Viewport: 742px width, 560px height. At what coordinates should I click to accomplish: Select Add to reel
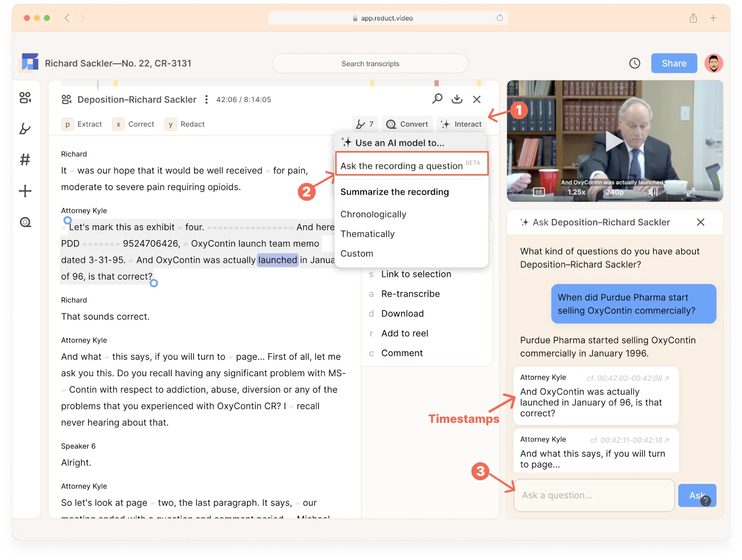coord(404,333)
